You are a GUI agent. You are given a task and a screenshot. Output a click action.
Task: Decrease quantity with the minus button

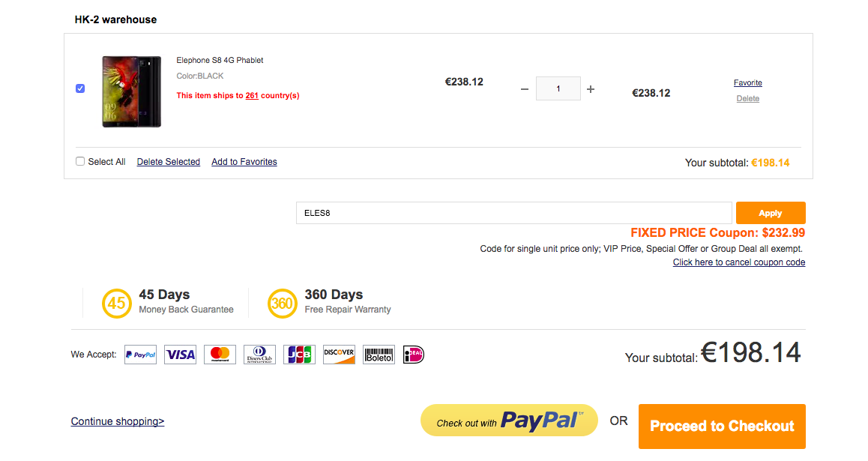click(x=525, y=89)
